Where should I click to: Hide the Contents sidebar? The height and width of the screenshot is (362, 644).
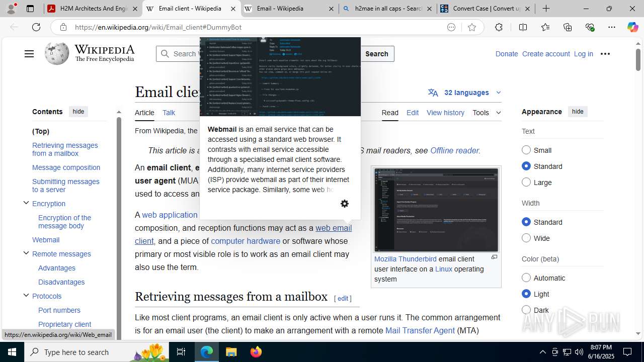click(78, 112)
